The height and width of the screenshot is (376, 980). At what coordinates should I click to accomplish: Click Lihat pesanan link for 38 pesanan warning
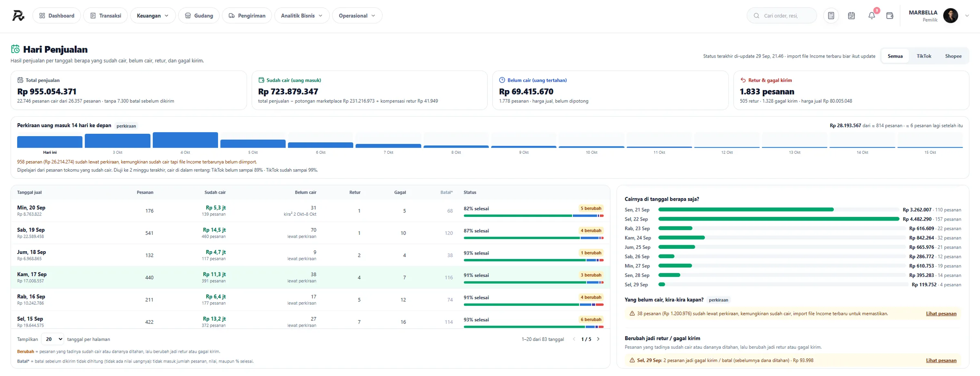pos(941,314)
